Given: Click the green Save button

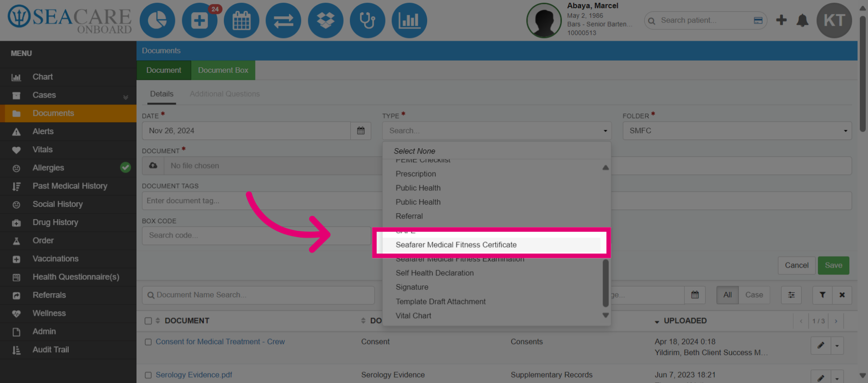Looking at the screenshot, I should click(833, 266).
